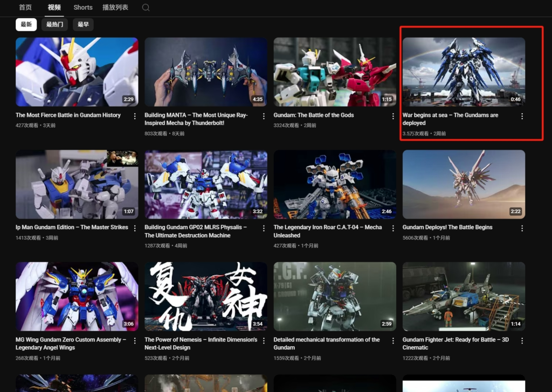Go to the 播放列表 tab

(115, 8)
